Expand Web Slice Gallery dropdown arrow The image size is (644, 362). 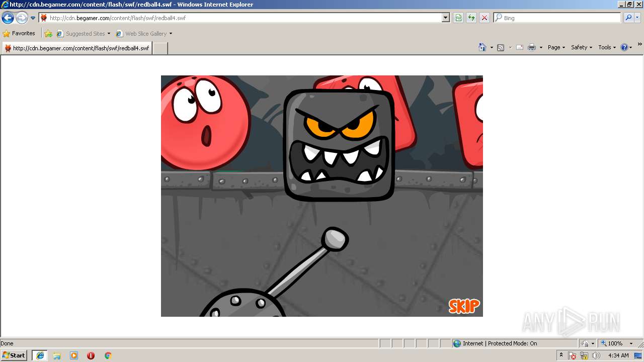coord(171,34)
